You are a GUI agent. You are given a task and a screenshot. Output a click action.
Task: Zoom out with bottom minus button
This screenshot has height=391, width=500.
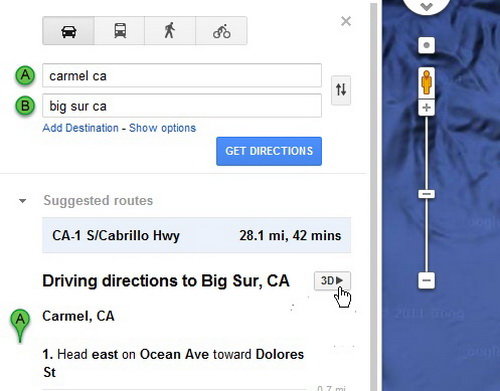[426, 280]
